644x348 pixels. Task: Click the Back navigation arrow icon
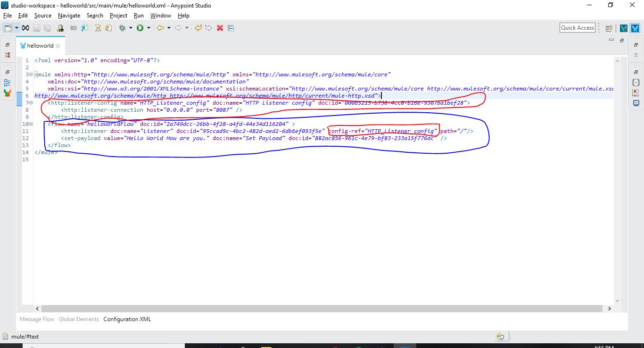pyautogui.click(x=160, y=28)
